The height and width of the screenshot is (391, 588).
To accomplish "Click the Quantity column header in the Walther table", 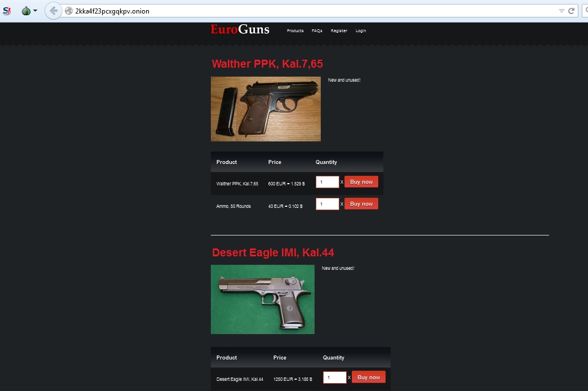I will click(x=326, y=162).
